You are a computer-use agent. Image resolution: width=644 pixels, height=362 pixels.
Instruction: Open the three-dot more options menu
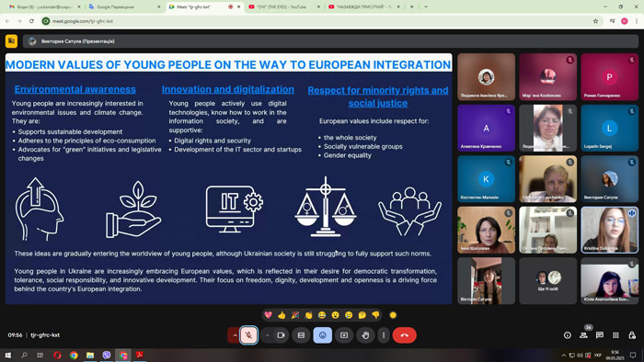click(384, 335)
